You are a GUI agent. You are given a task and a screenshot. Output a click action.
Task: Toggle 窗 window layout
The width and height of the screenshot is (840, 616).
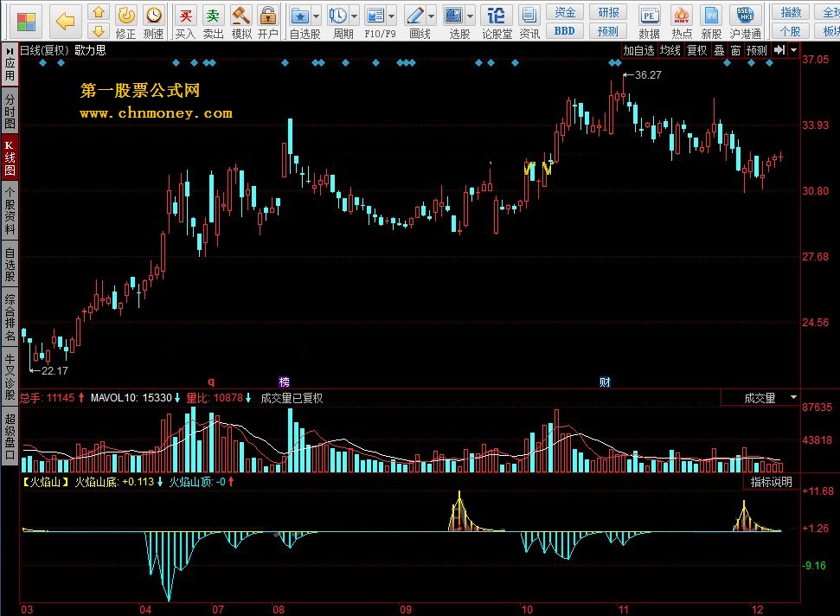point(735,50)
